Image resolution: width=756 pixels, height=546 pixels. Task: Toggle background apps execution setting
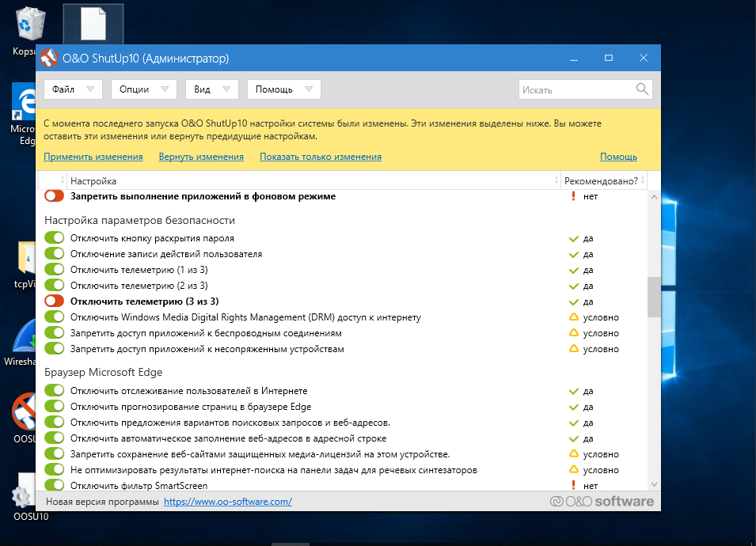coord(54,195)
